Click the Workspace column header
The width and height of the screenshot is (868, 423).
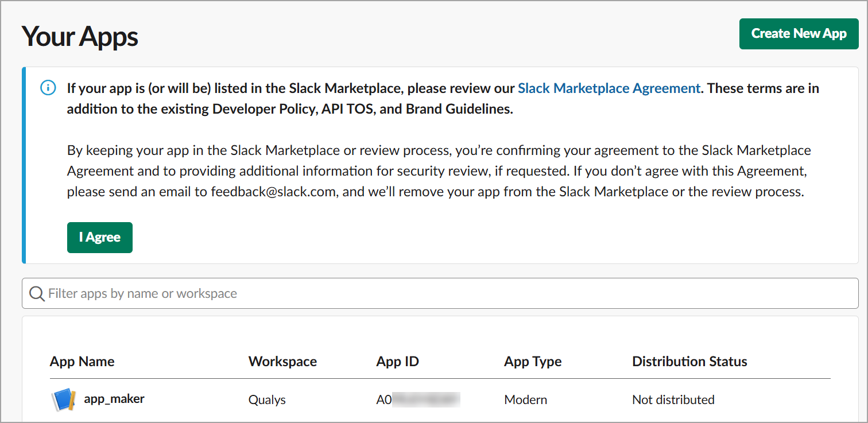click(282, 362)
